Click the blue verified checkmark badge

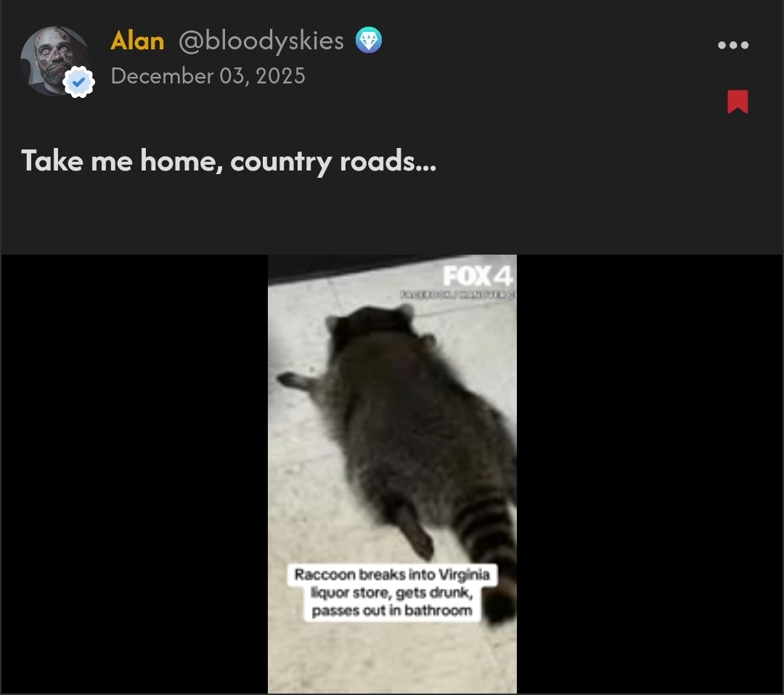point(79,81)
